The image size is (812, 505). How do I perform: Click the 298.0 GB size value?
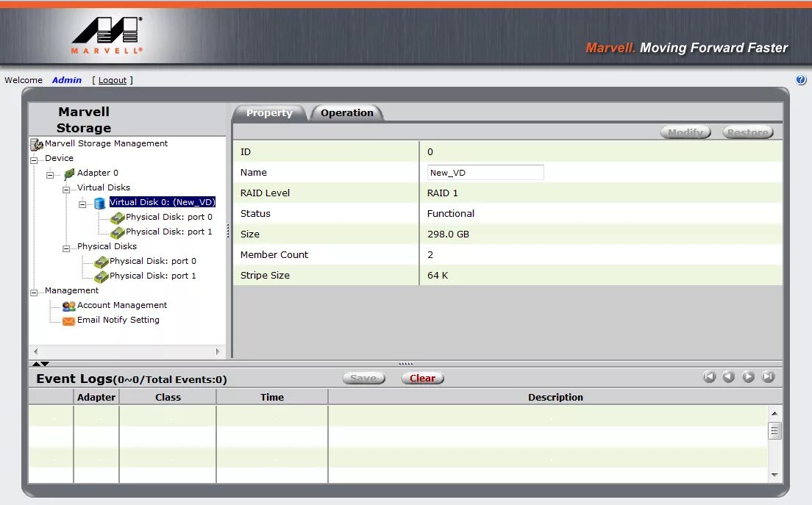tap(448, 234)
